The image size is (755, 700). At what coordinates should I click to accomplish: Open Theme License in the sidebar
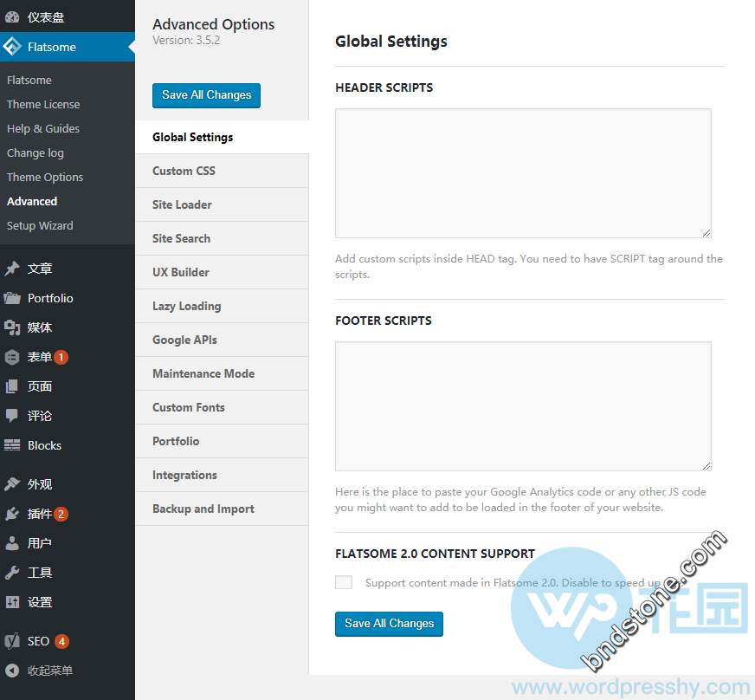click(43, 104)
